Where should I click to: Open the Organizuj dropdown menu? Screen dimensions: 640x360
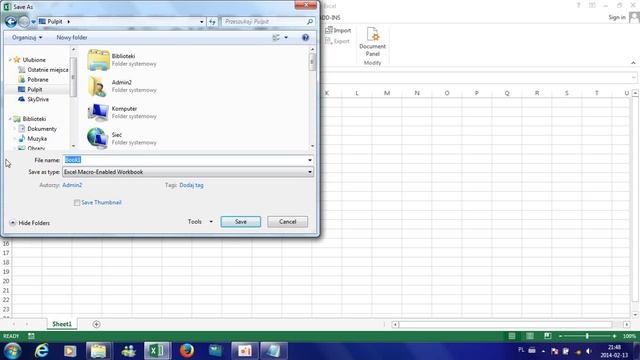pyautogui.click(x=27, y=38)
